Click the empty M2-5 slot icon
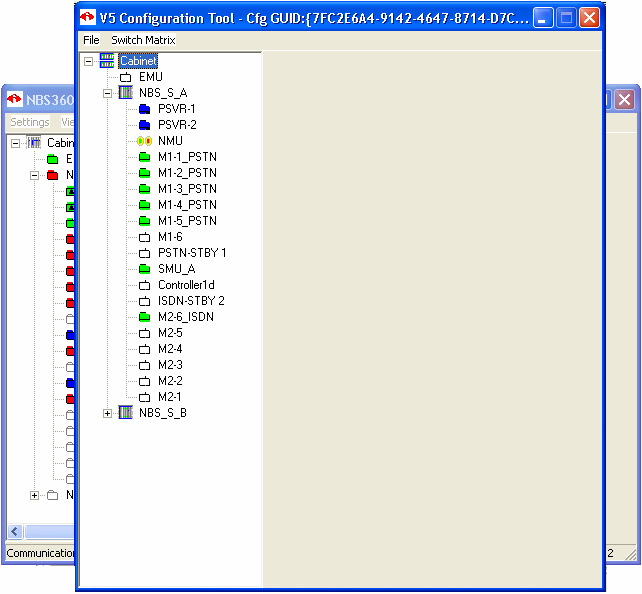This screenshot has height=594, width=642. (x=145, y=333)
